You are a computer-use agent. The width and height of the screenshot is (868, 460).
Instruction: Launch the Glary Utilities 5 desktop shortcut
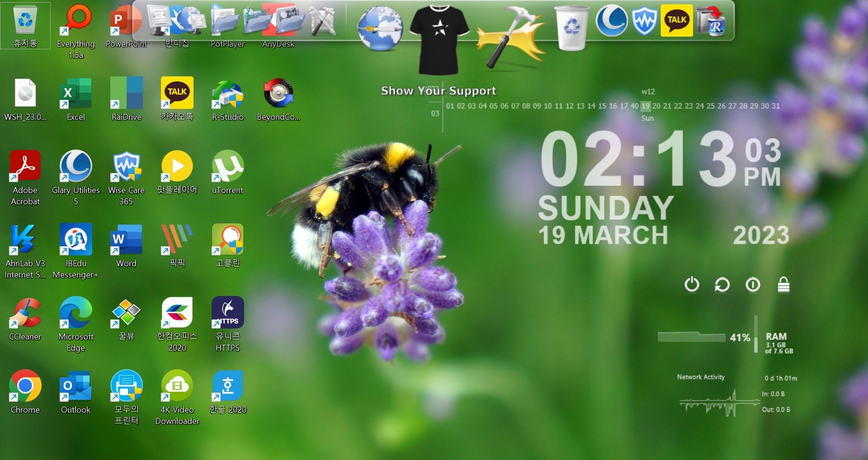click(x=76, y=178)
